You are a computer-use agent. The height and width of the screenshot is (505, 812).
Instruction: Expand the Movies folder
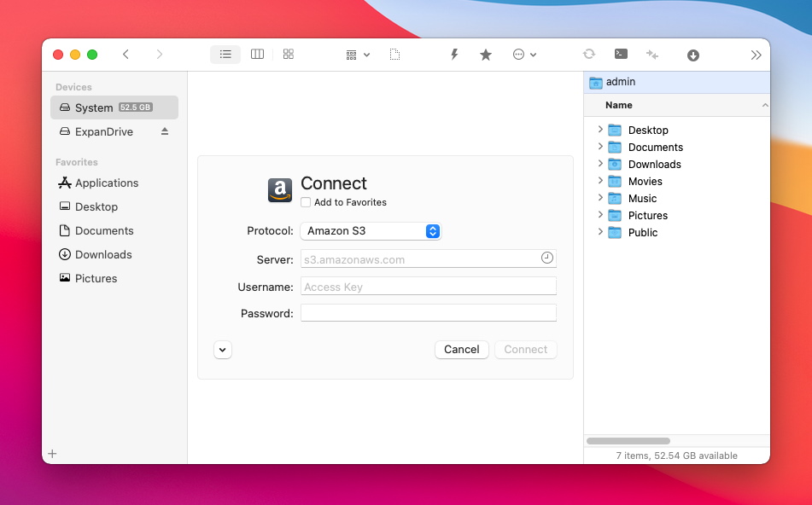coord(600,181)
